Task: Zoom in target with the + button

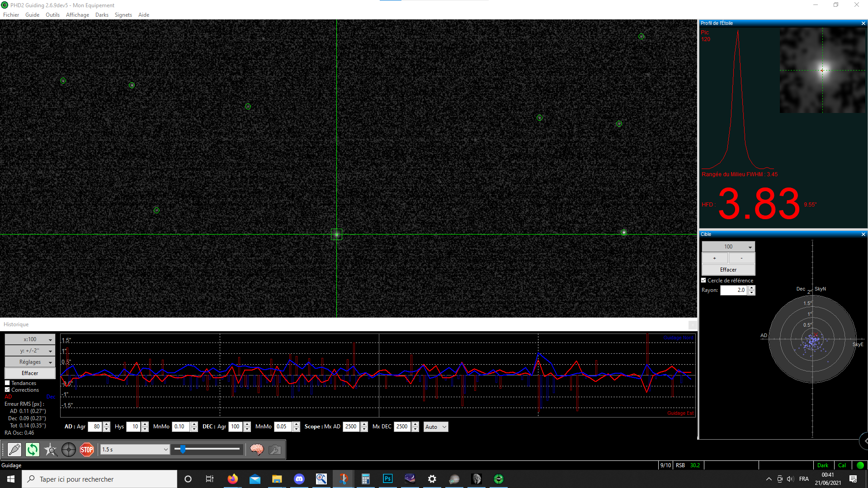Action: click(x=715, y=258)
